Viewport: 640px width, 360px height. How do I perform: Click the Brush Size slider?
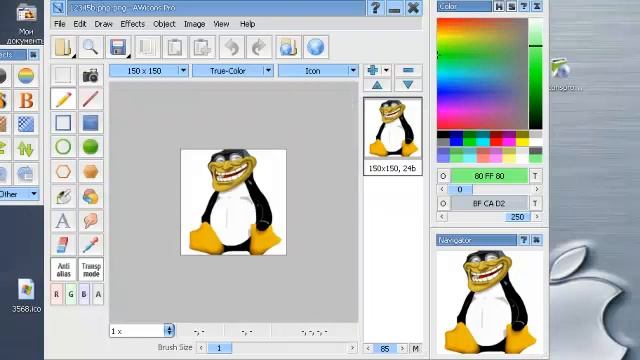[x=277, y=348]
